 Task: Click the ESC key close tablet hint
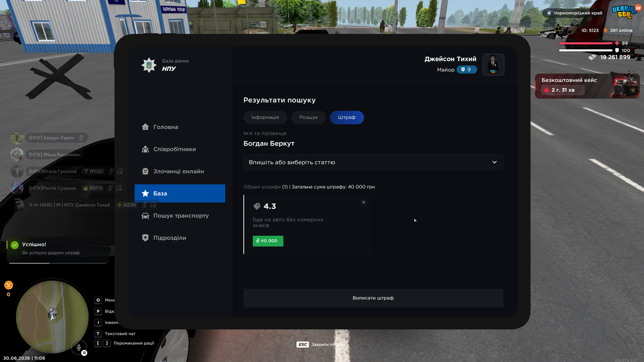coord(302,344)
